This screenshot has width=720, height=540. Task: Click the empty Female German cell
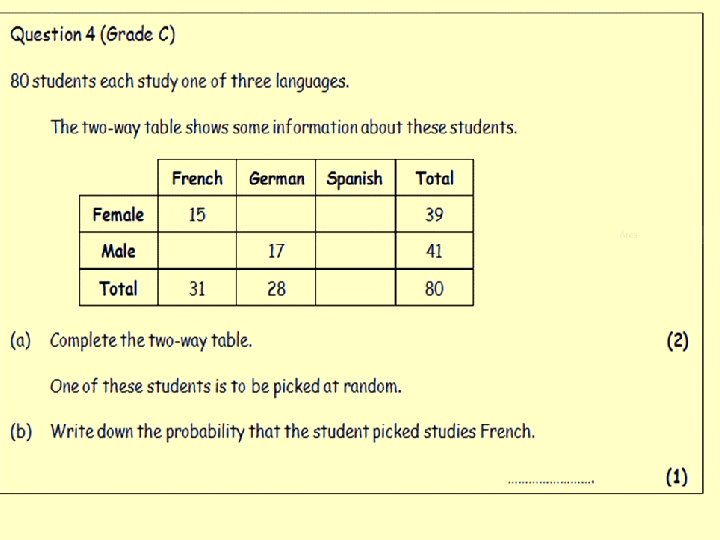point(276,214)
